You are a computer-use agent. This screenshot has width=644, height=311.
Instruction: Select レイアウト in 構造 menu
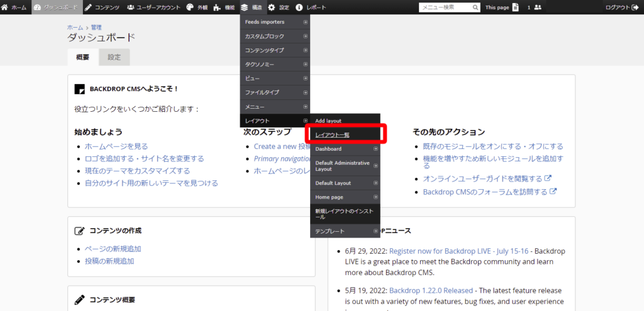275,121
